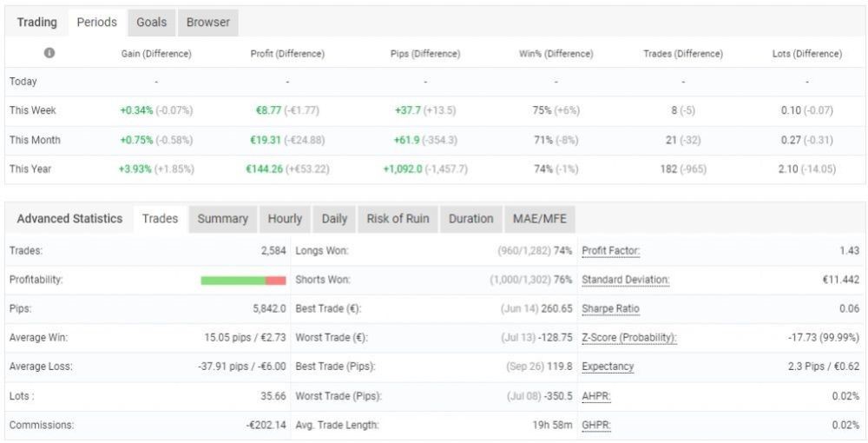Image resolution: width=868 pixels, height=443 pixels.
Task: Click the Best Trade 260.65 value
Action: 557,309
